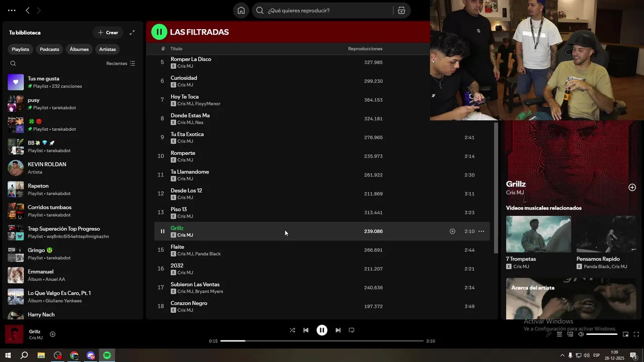Open the FloyyMenor artist link
Viewport: 644px width, 362px height.
[208, 104]
